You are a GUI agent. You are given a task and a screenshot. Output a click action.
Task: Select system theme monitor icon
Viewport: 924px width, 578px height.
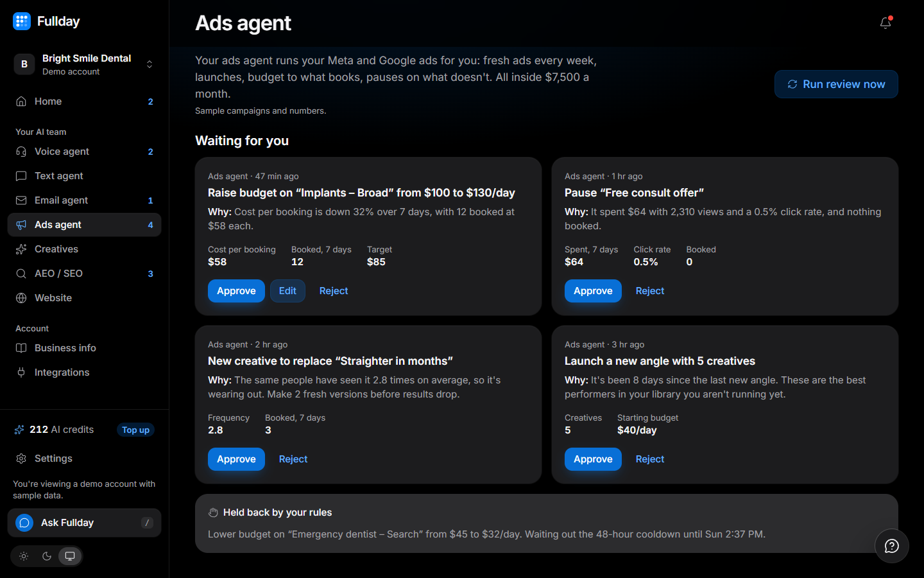[x=70, y=556]
